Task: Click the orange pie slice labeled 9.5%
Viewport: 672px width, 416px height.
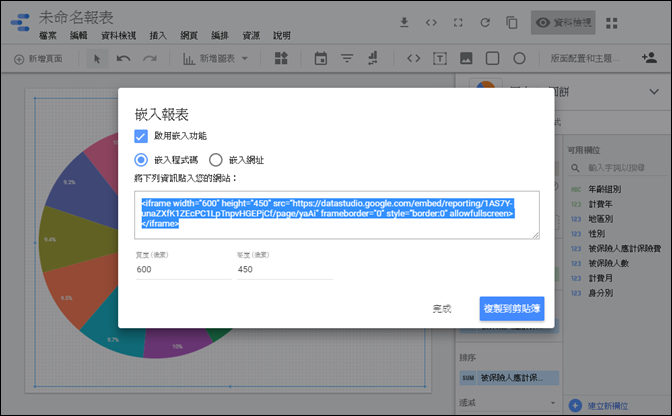Action: pyautogui.click(x=81, y=289)
